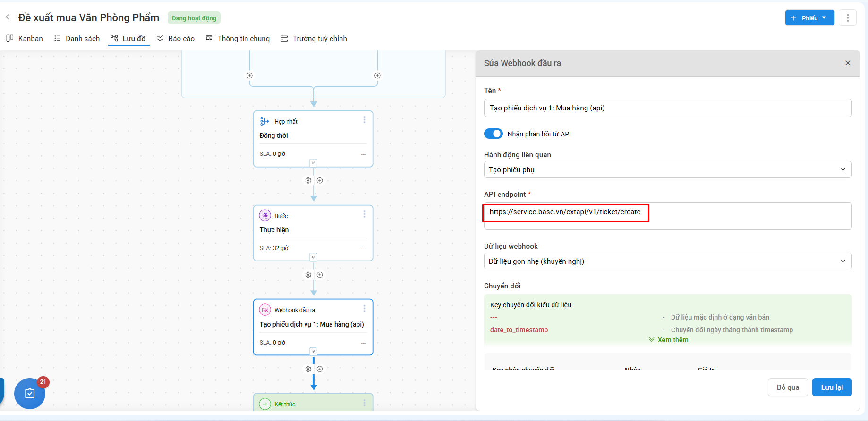868x421 pixels.
Task: Click the Chuyển đổi ngày tháng thành timestamp text
Action: [732, 330]
